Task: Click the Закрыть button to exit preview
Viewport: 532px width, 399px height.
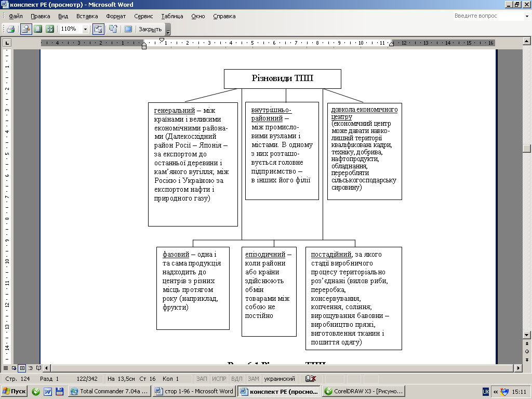Action: (150, 29)
